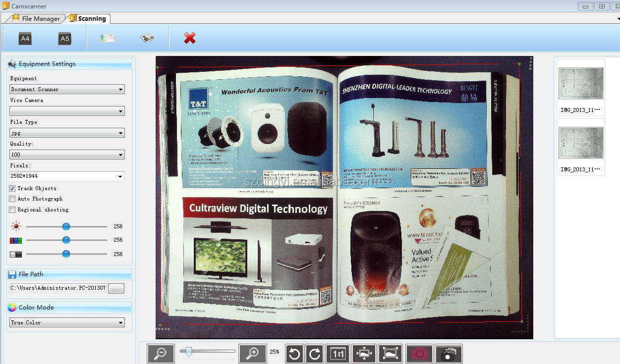
Task: Show image at 1:1 actual size
Action: coord(338,354)
